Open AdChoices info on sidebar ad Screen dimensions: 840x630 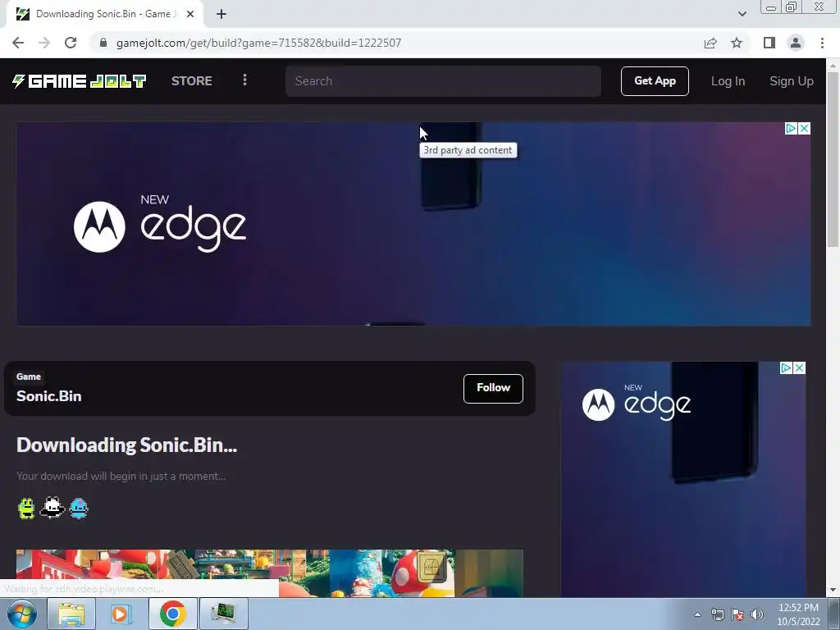[x=786, y=368]
